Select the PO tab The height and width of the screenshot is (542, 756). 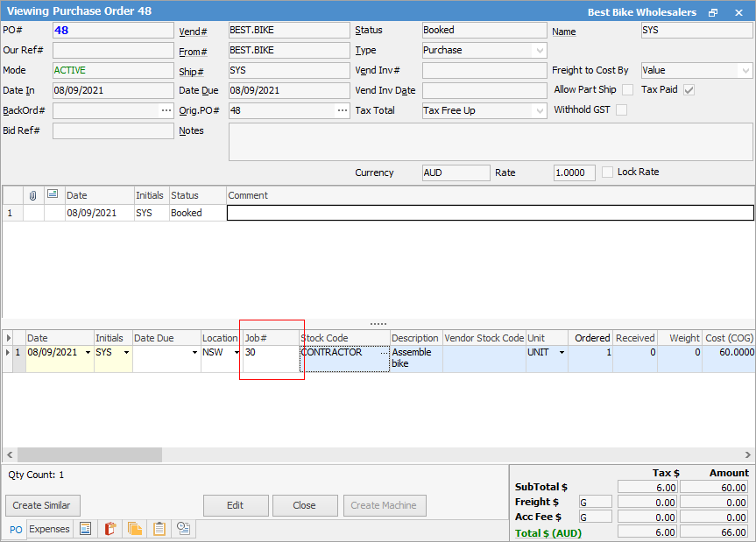point(15,528)
